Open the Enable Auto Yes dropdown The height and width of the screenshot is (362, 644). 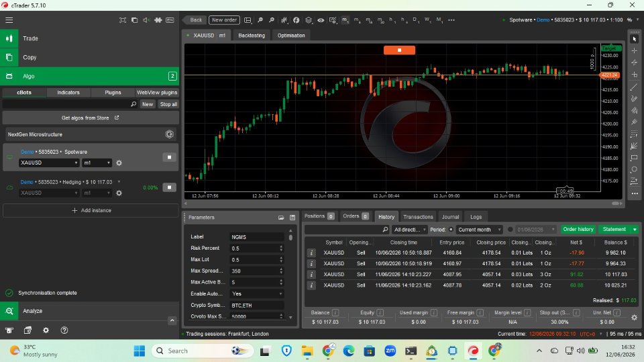257,293
